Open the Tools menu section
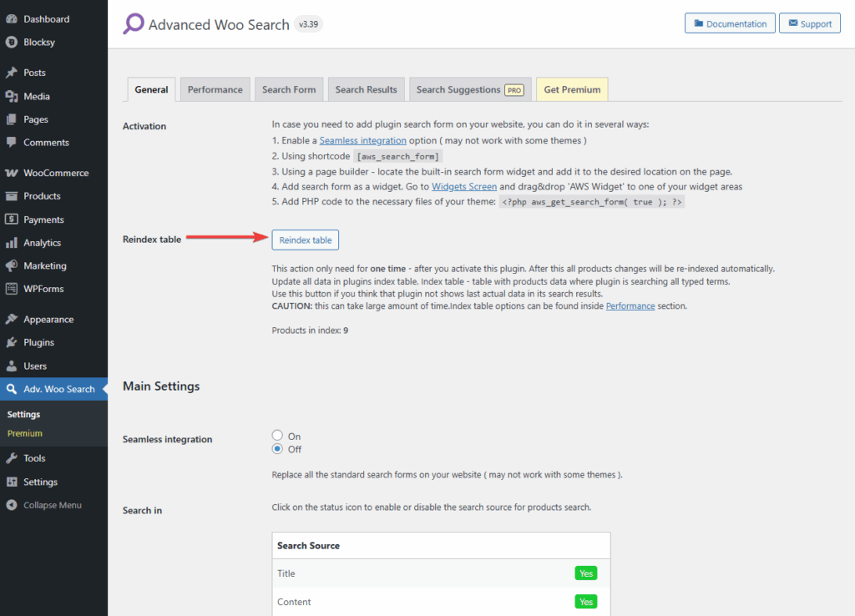 [33, 457]
